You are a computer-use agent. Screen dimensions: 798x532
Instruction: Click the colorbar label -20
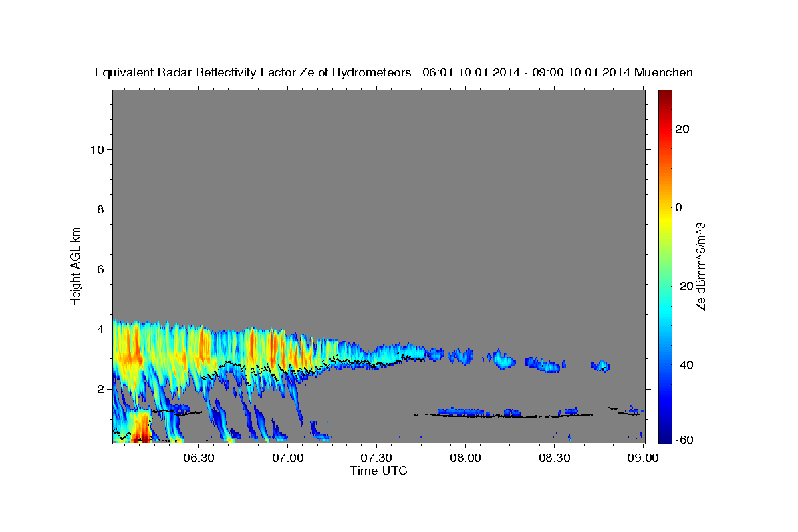(684, 286)
